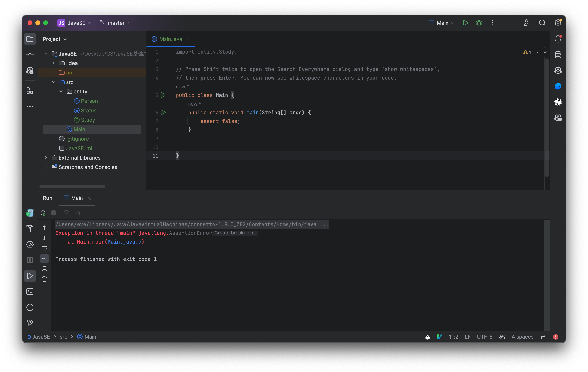Open the Terminal tool window
Viewport: 588px width, 372px height.
point(30,291)
